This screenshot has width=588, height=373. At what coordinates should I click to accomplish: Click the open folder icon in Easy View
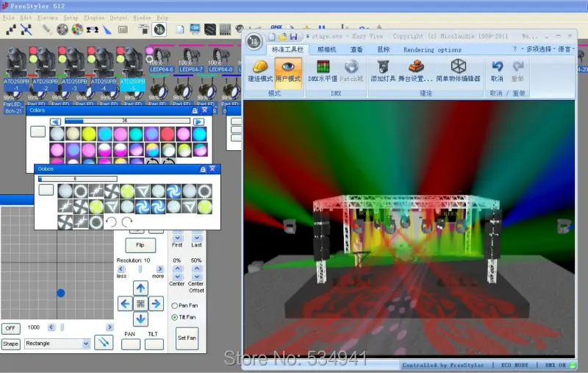point(283,36)
